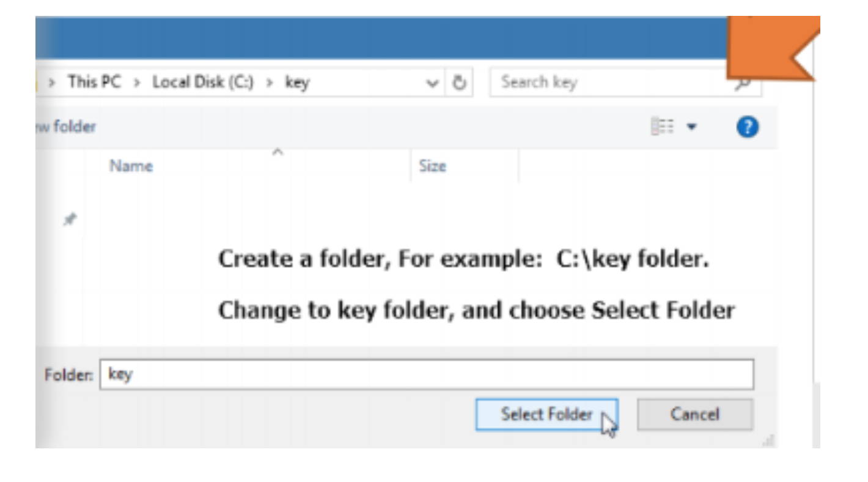Sort by the Size column header

pyautogui.click(x=432, y=166)
